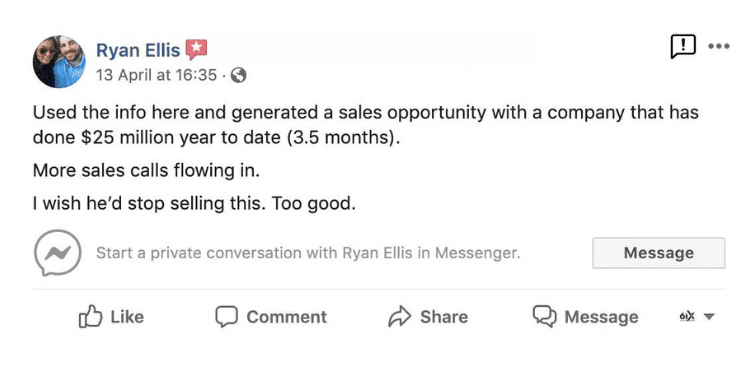Click the Messenger logo icon
The height and width of the screenshot is (368, 751).
coord(57,253)
